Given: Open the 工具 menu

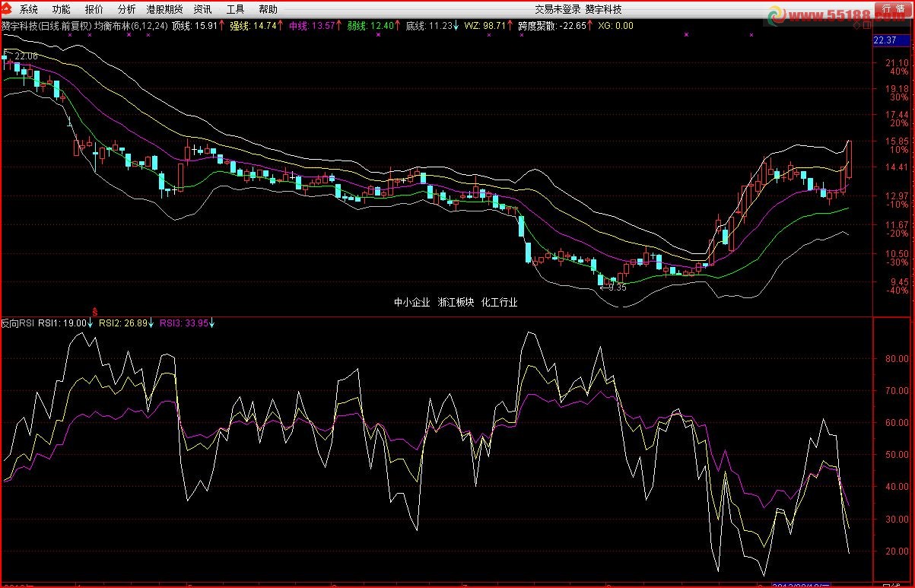Looking at the screenshot, I should (x=235, y=10).
